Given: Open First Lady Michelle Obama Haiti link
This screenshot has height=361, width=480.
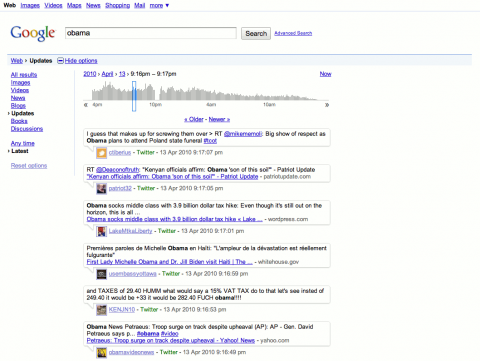Looking at the screenshot, I should tap(169, 262).
